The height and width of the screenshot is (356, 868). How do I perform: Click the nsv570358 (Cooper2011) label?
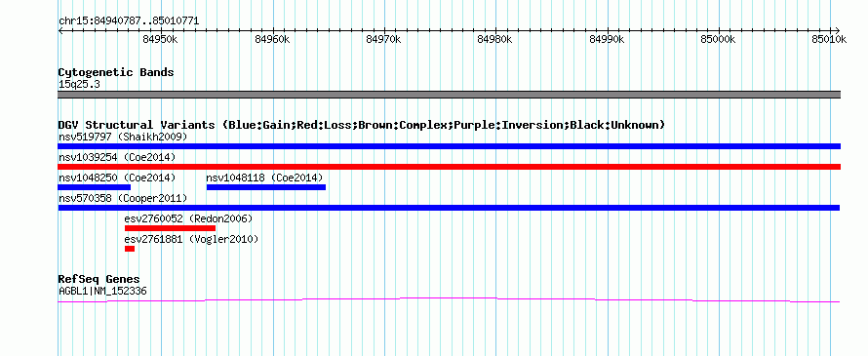(x=123, y=198)
